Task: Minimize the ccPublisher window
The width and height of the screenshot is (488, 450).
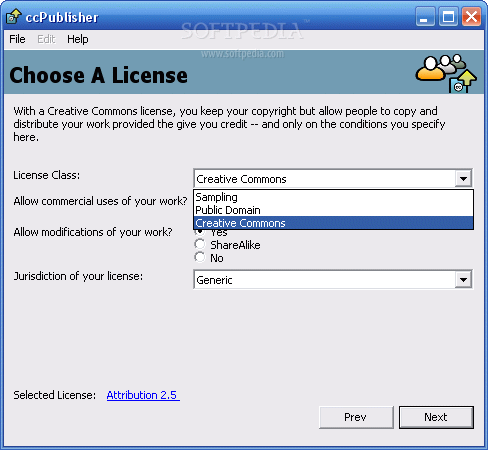Action: pyautogui.click(x=425, y=16)
